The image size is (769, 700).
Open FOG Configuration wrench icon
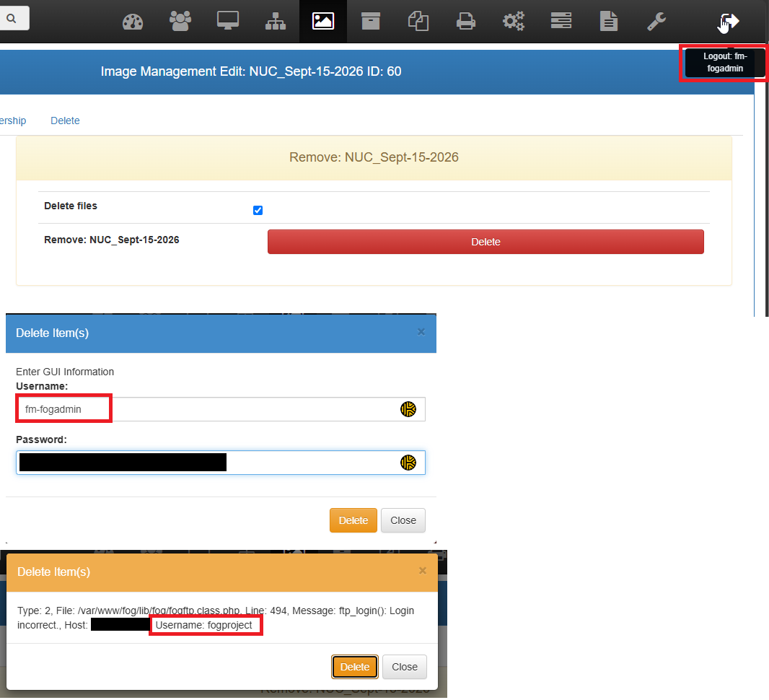click(x=656, y=22)
